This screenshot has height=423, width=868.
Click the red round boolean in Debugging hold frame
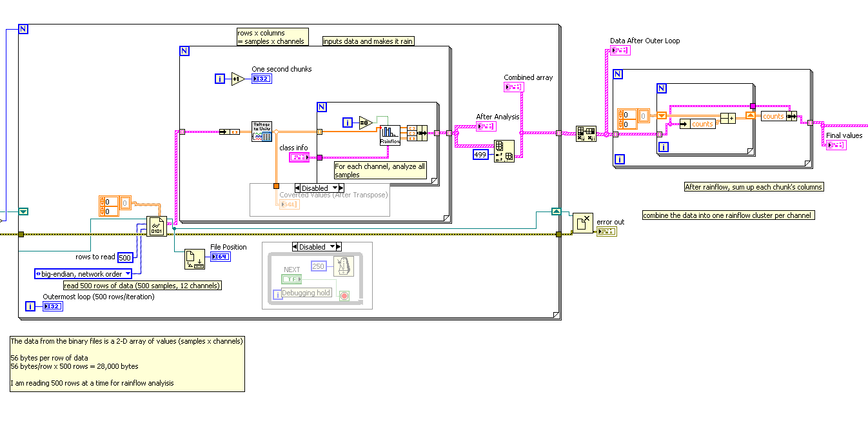343,294
